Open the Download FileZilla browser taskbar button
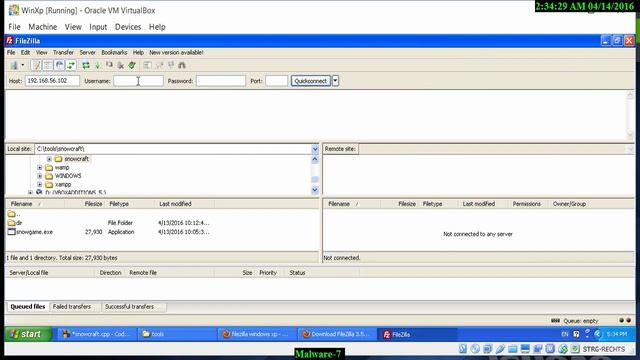 [337, 334]
